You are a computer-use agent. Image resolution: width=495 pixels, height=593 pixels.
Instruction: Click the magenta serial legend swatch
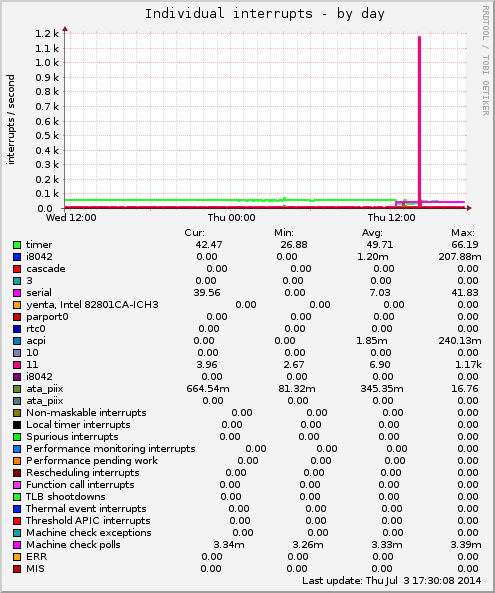click(17, 293)
